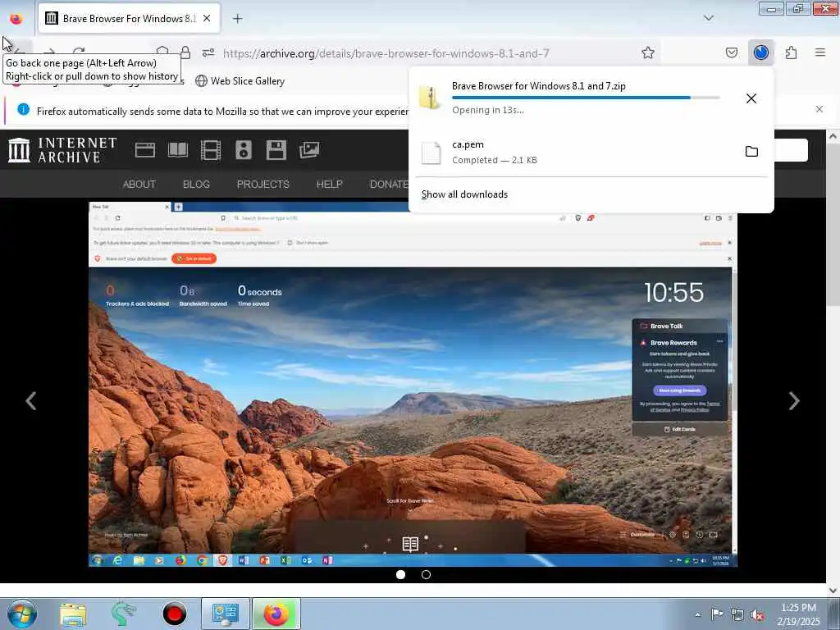Click the Brave screenshot preview image
Image resolution: width=840 pixels, height=630 pixels.
pos(413,384)
